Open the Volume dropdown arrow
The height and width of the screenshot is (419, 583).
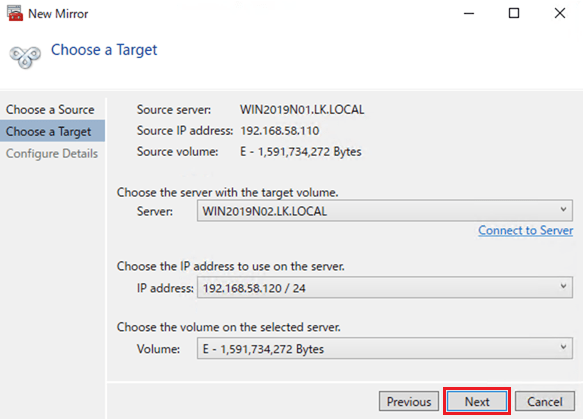[563, 347]
